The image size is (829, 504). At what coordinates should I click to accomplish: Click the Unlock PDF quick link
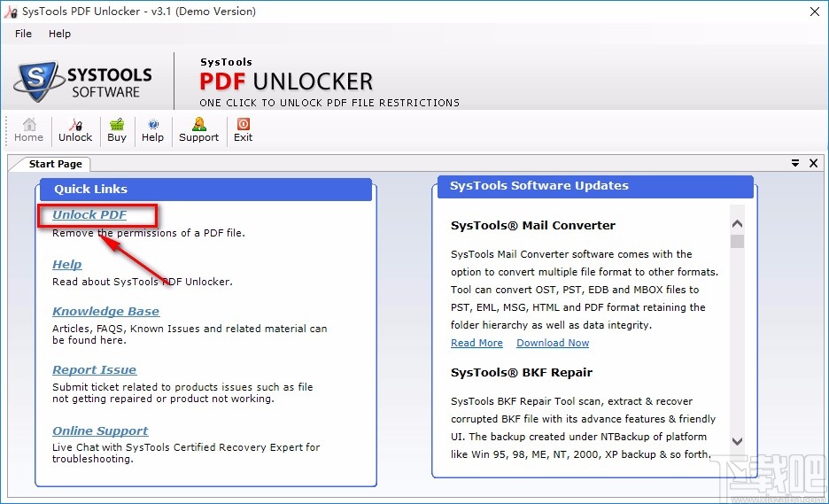click(89, 214)
